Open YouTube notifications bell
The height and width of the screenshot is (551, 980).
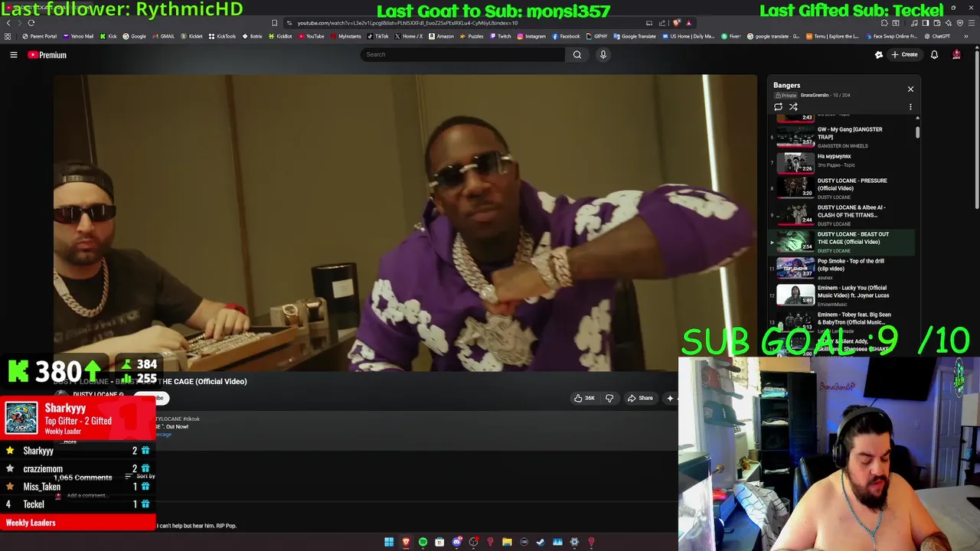click(x=934, y=55)
